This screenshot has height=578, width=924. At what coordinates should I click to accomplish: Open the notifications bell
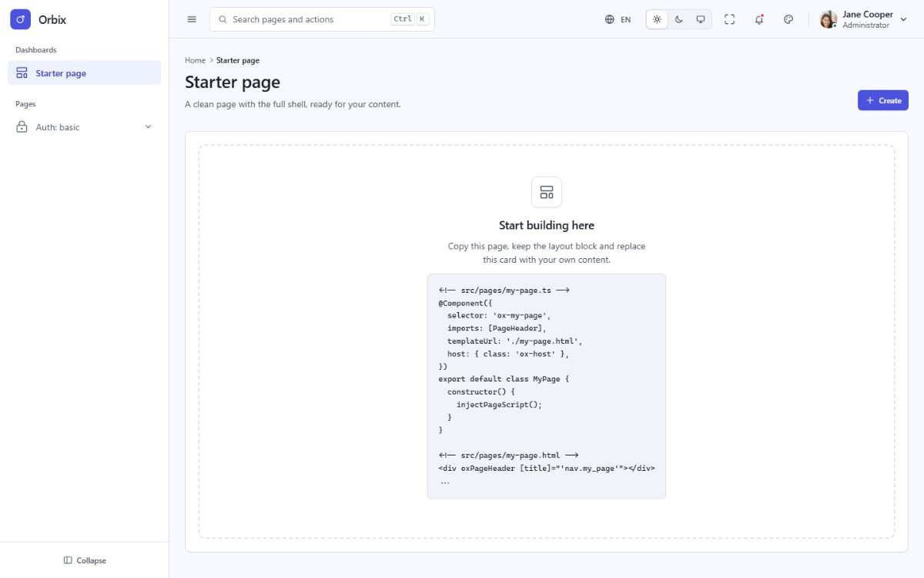point(759,19)
